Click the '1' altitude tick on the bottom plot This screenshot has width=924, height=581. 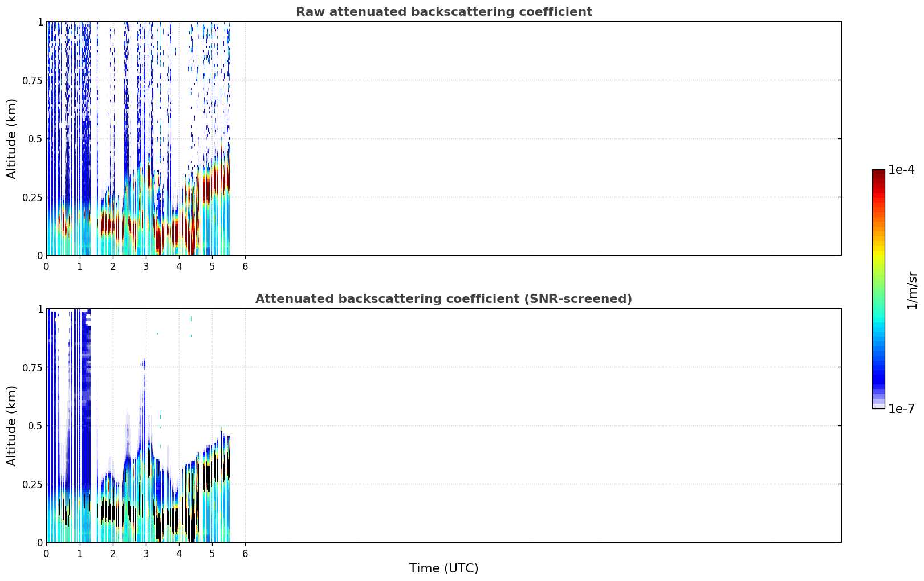tap(40, 309)
